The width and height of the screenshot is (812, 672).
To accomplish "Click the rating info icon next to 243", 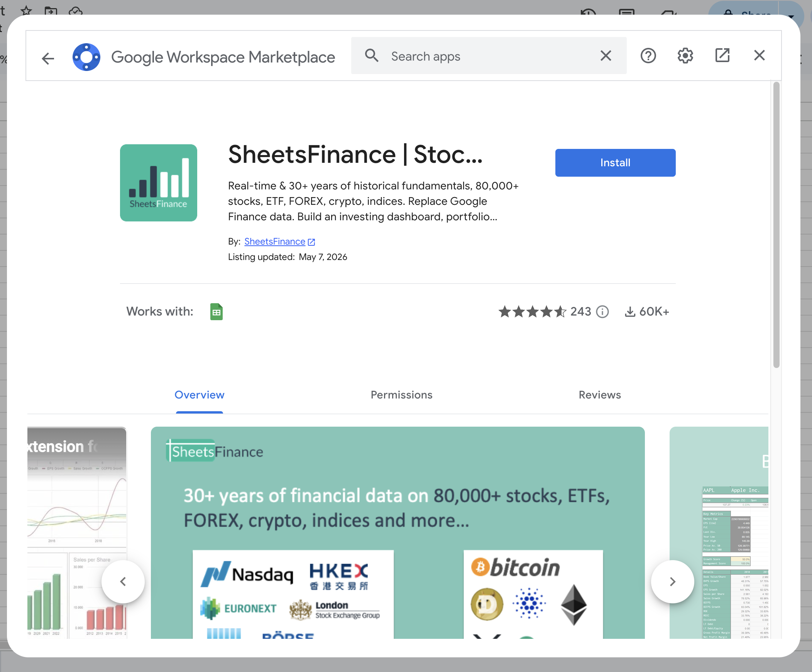I will point(602,311).
